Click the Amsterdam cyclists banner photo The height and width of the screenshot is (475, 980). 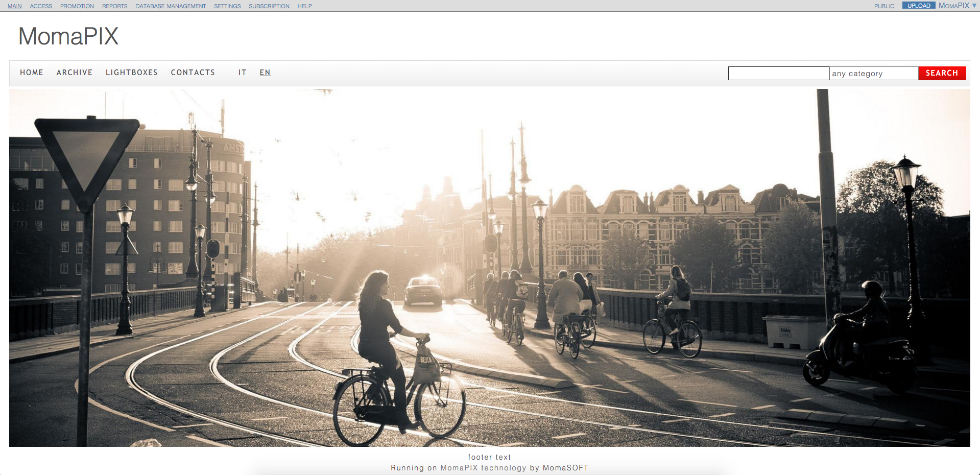pyautogui.click(x=490, y=268)
